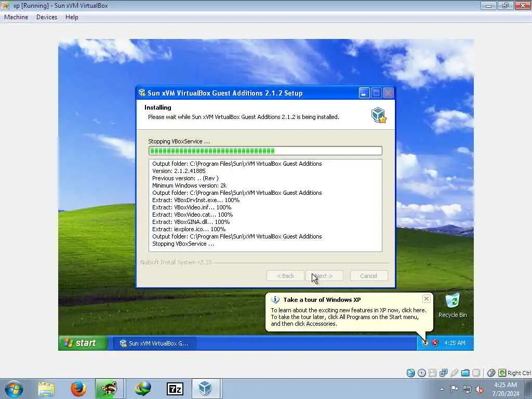Launch Firefox from host taskbar
Viewport: 532px width, 399px height.
coord(78,389)
